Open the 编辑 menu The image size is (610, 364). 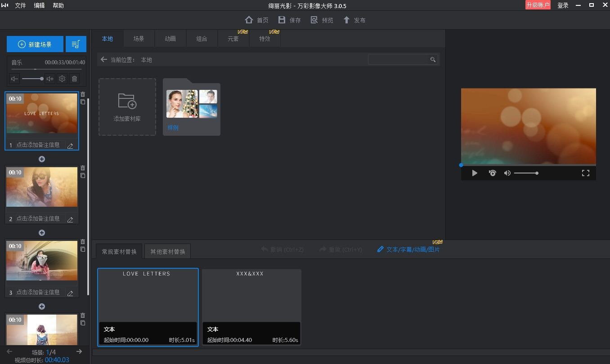[39, 5]
